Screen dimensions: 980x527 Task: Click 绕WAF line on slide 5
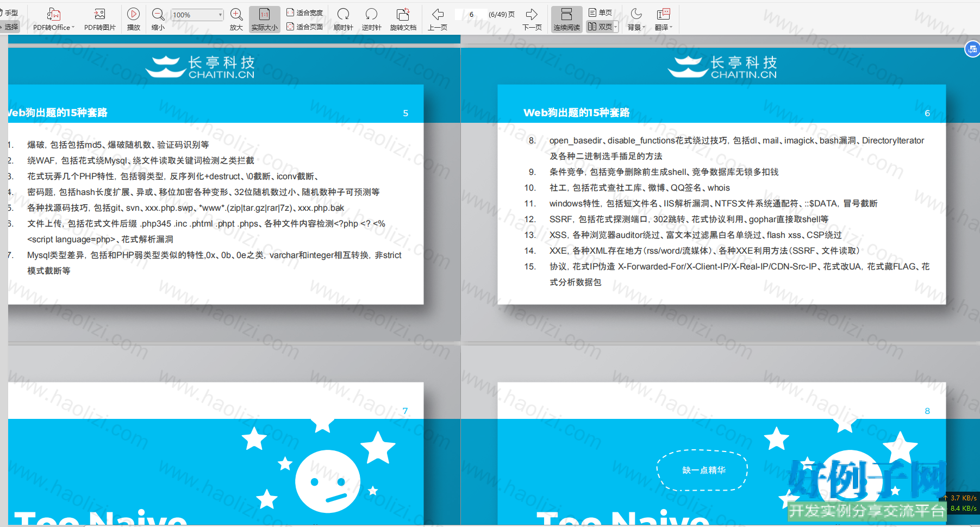click(141, 161)
